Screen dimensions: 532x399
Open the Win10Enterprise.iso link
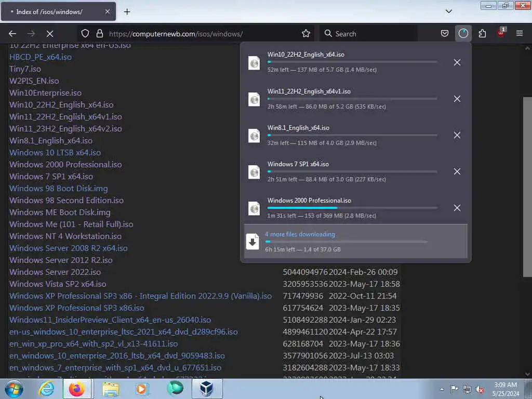click(x=45, y=92)
